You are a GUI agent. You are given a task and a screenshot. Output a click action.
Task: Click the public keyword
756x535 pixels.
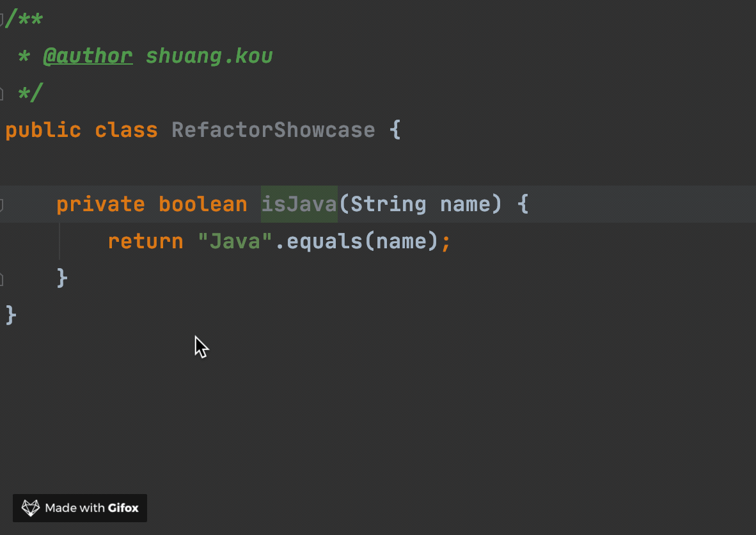pyautogui.click(x=43, y=131)
